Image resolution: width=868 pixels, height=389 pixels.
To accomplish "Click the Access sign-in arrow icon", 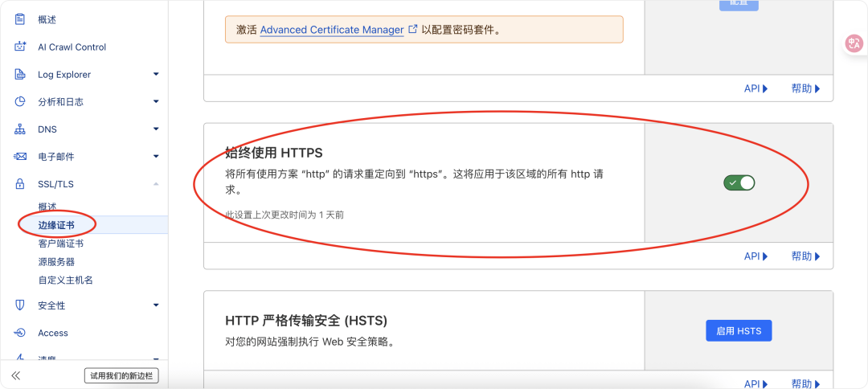I will [20, 333].
